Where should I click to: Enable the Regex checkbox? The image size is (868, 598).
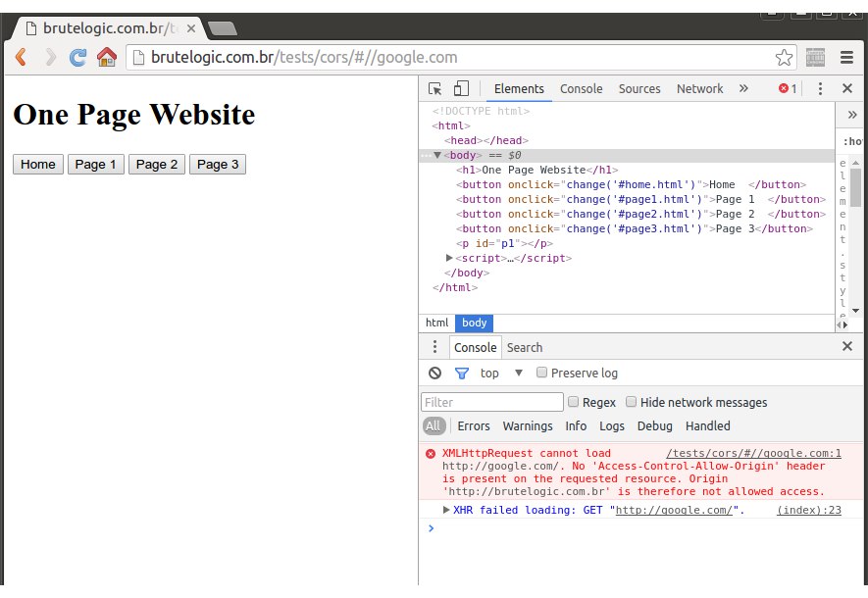[574, 402]
